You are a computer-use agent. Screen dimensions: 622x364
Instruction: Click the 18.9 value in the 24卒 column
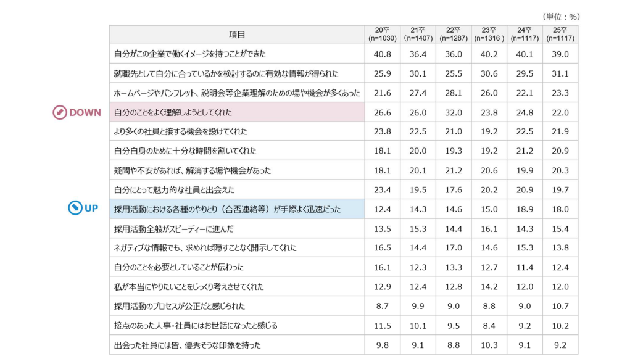(x=525, y=209)
